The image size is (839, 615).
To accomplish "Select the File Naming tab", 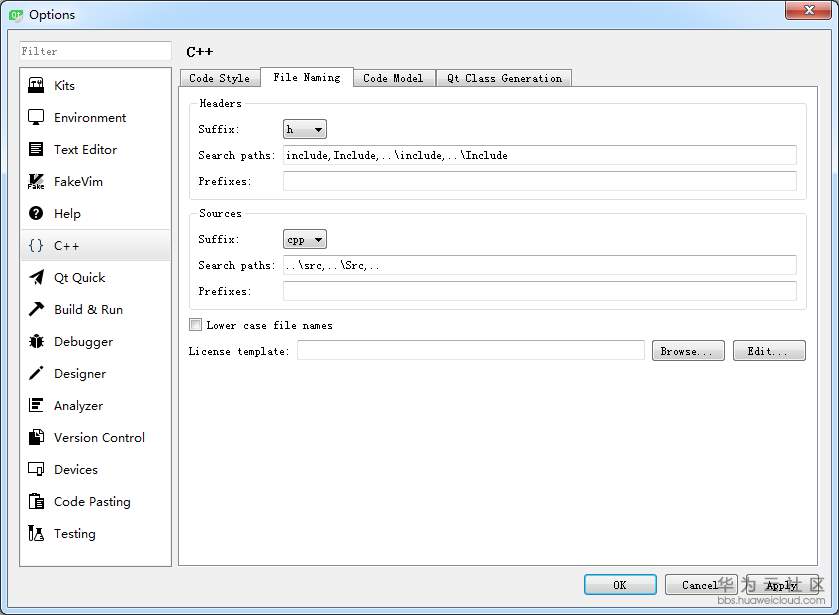I will pos(307,77).
